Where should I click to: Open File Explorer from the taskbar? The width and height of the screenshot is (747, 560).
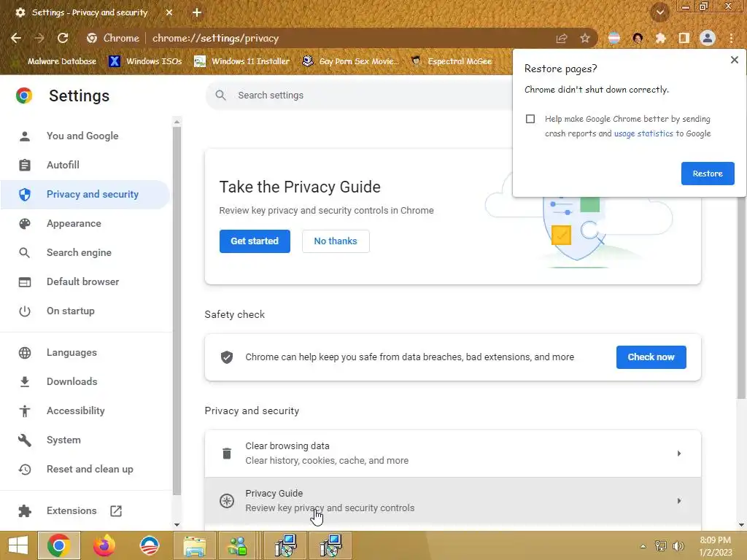click(x=194, y=545)
